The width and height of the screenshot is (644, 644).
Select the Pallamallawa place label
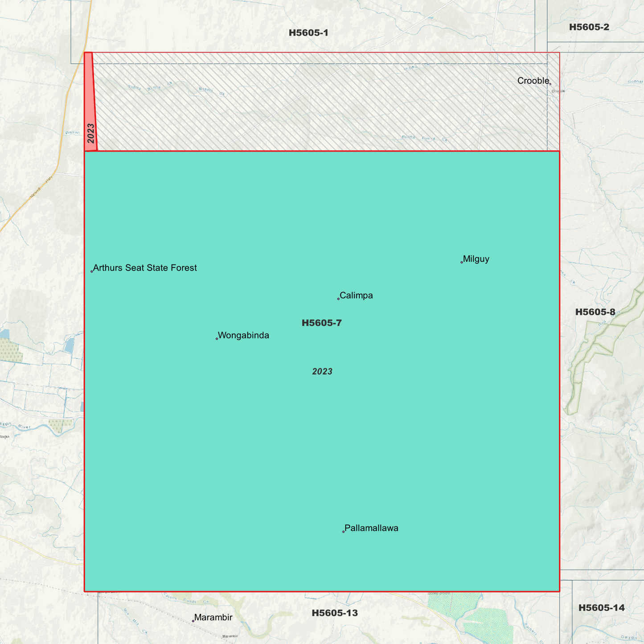point(371,528)
